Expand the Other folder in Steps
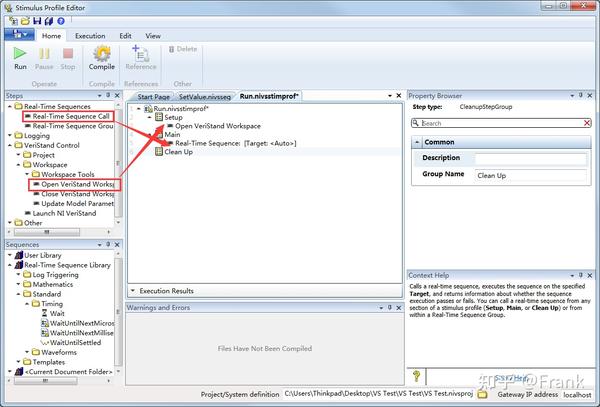600x407 pixels. (10, 223)
